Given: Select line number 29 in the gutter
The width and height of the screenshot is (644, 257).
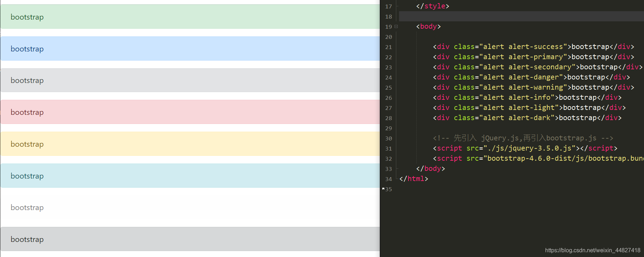Looking at the screenshot, I should [389, 128].
